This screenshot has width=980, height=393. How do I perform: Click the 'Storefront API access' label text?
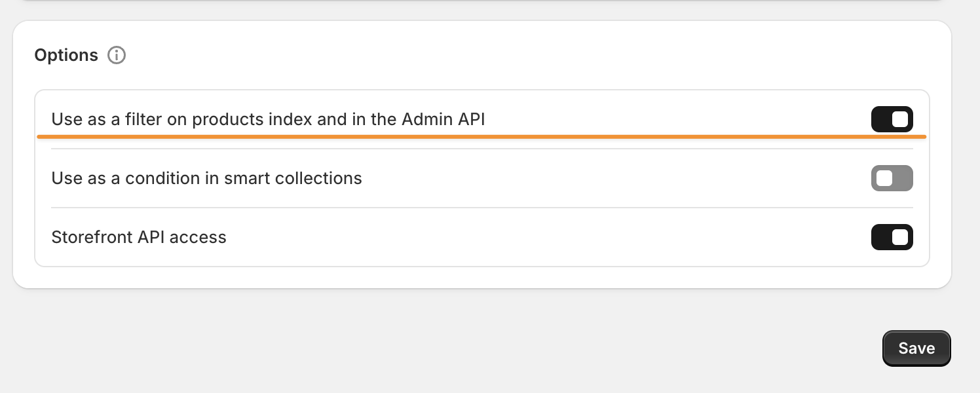[139, 237]
